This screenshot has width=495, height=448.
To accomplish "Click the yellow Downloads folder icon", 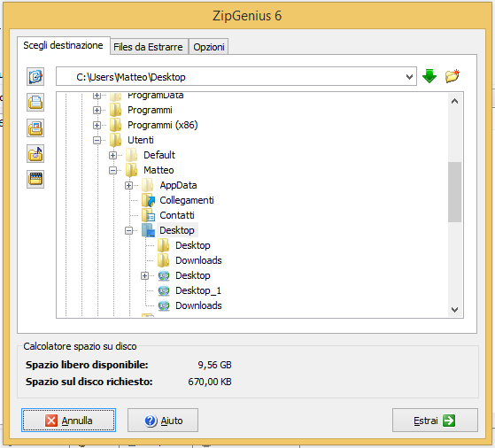I will pos(164,260).
